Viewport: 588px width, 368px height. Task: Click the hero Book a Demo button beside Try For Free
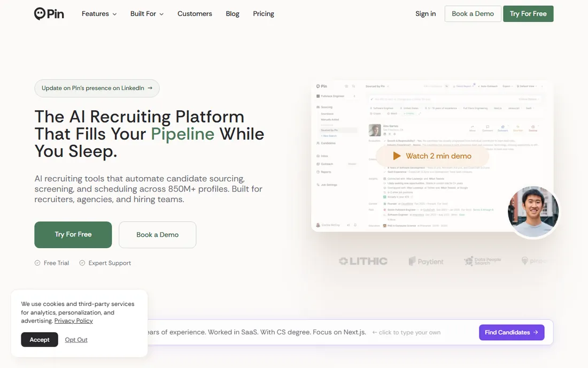tap(158, 234)
